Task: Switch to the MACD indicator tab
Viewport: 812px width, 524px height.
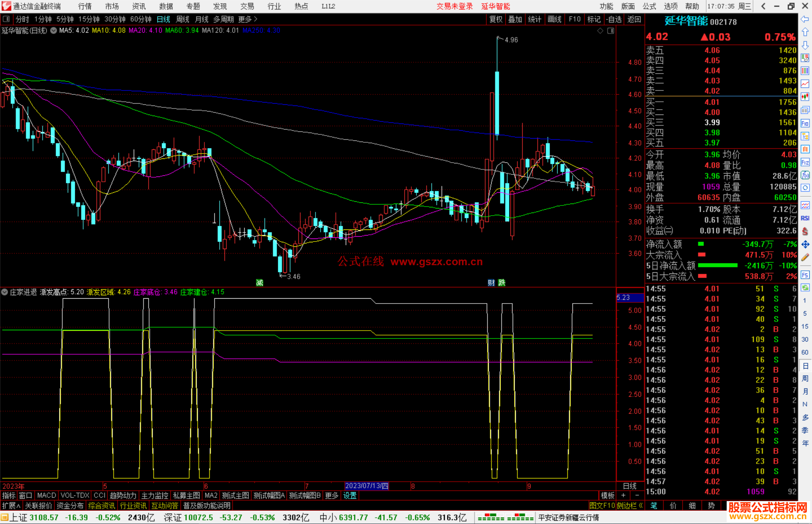Action: (46, 495)
